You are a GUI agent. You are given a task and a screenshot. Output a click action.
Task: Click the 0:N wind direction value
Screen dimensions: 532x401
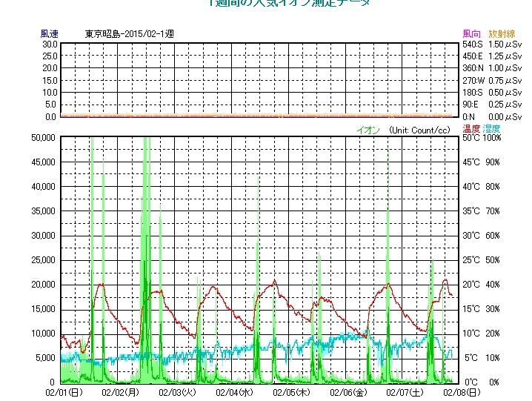point(468,117)
